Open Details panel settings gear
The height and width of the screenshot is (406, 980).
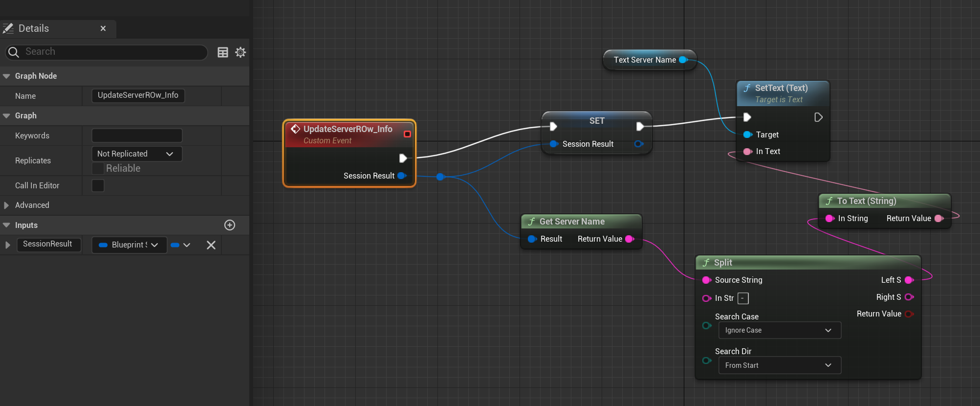(x=240, y=52)
